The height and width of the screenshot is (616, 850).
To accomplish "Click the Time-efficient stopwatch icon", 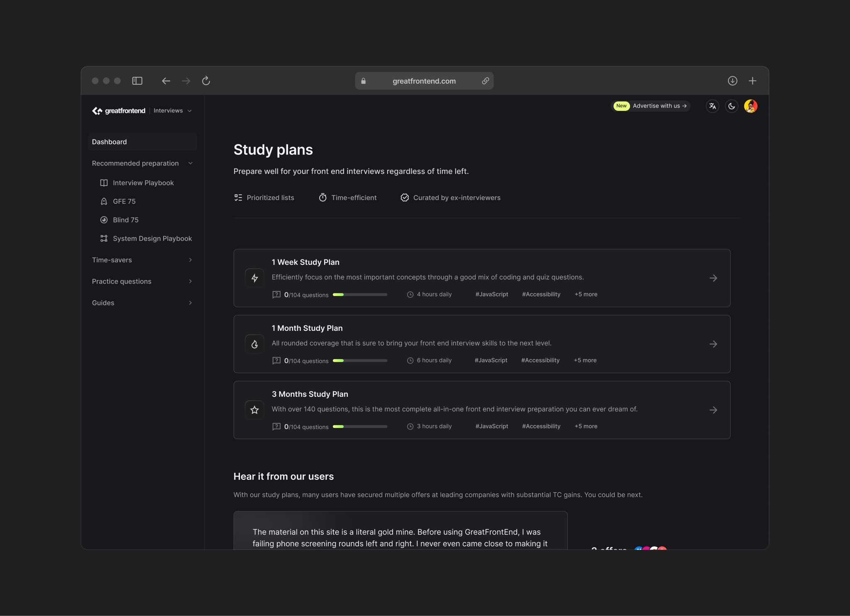I will click(x=322, y=198).
